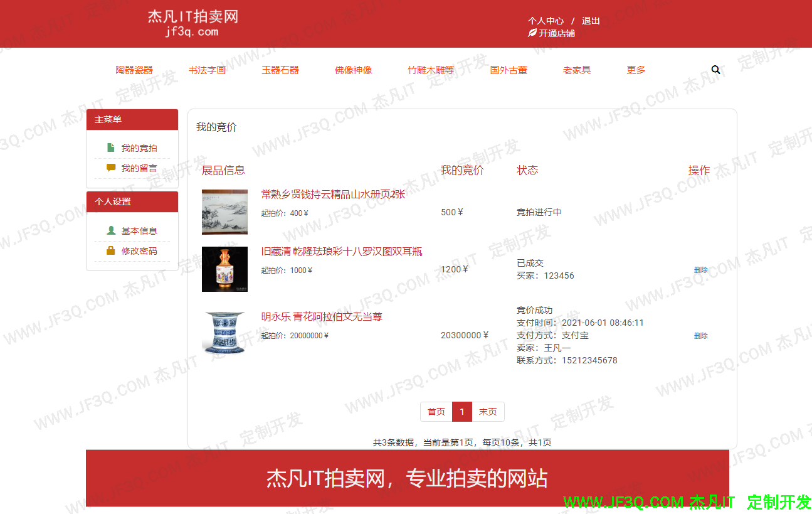Go to the 书法字画 category
The width and height of the screenshot is (812, 514).
pos(207,70)
